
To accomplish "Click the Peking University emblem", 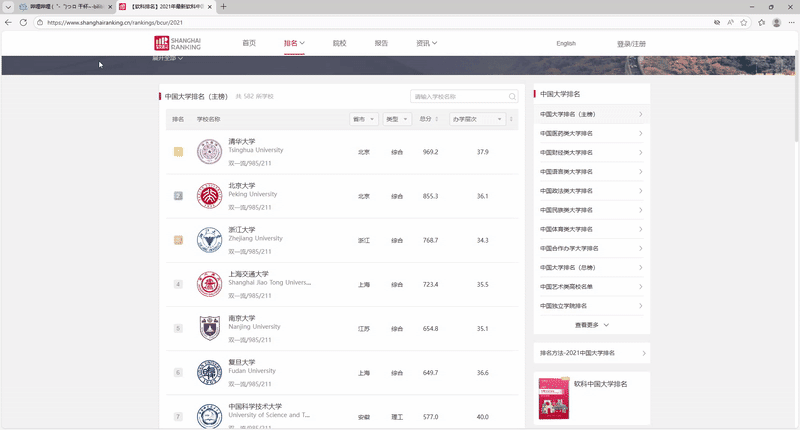I will 209,196.
